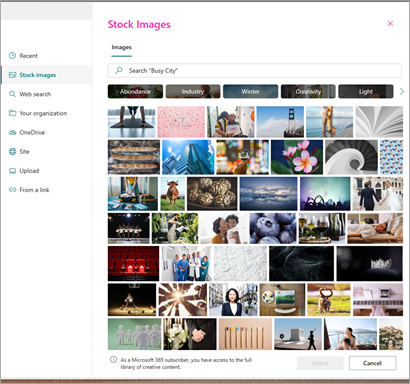
Task: Click the Site globe icon
Action: tap(12, 152)
